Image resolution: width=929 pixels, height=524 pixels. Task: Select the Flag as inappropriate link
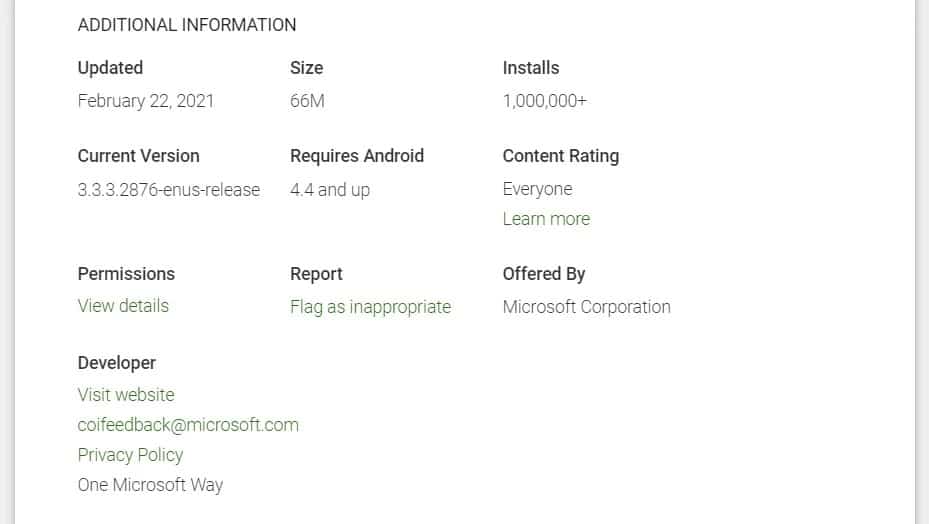point(370,307)
